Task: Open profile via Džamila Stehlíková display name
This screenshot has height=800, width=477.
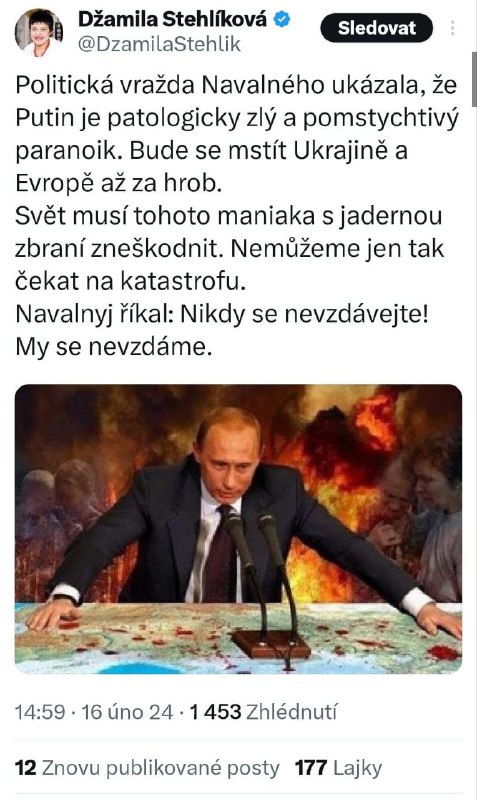Action: tap(172, 20)
